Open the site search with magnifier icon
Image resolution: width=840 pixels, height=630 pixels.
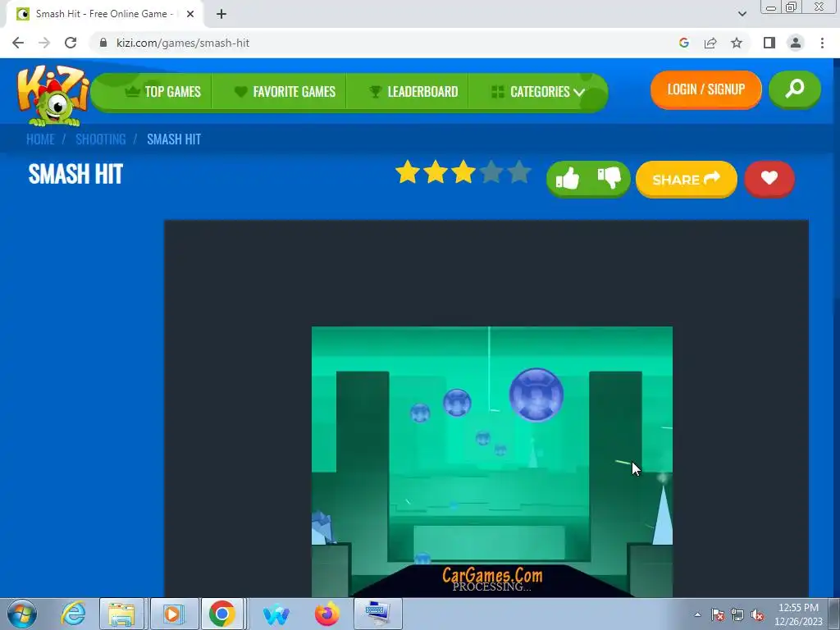coord(794,89)
